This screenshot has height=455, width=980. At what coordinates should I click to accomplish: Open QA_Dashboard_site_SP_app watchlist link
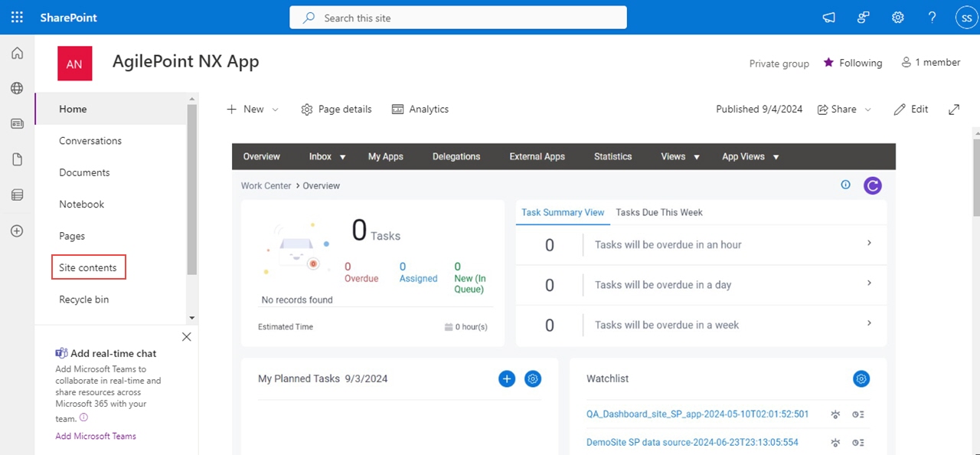click(697, 414)
